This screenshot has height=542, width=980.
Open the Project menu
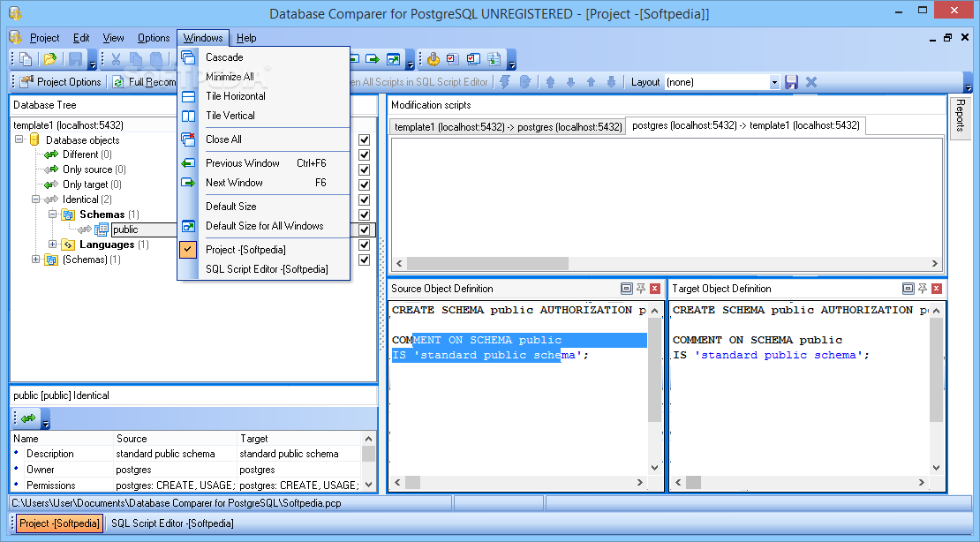click(x=44, y=38)
